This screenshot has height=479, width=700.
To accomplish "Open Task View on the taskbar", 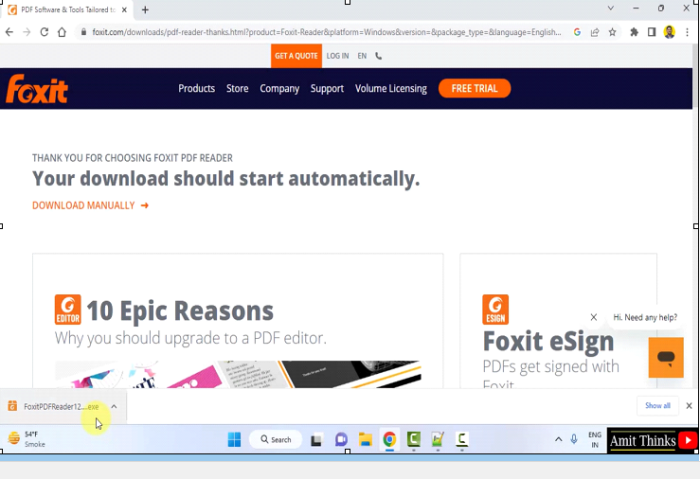I will pyautogui.click(x=317, y=440).
